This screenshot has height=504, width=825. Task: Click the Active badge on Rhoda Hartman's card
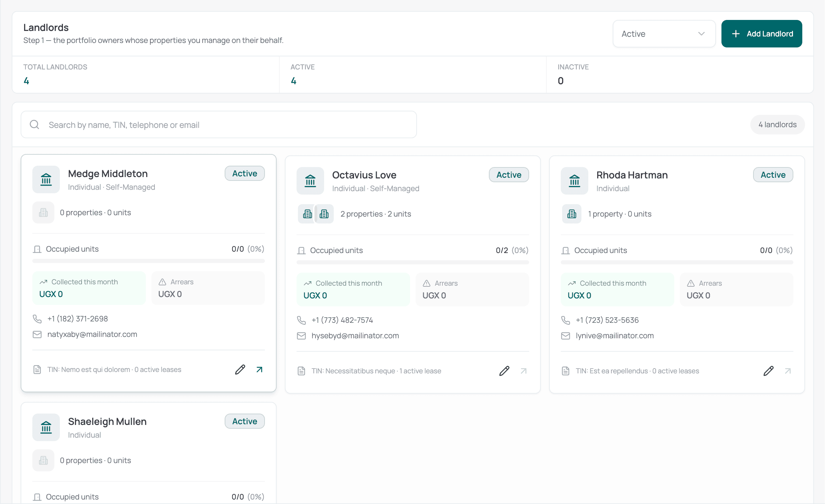tap(773, 175)
